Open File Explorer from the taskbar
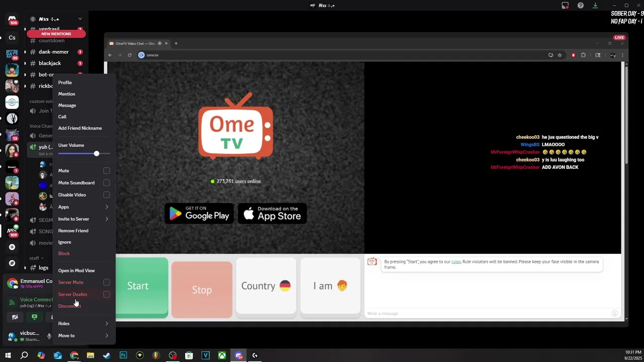 click(91, 355)
